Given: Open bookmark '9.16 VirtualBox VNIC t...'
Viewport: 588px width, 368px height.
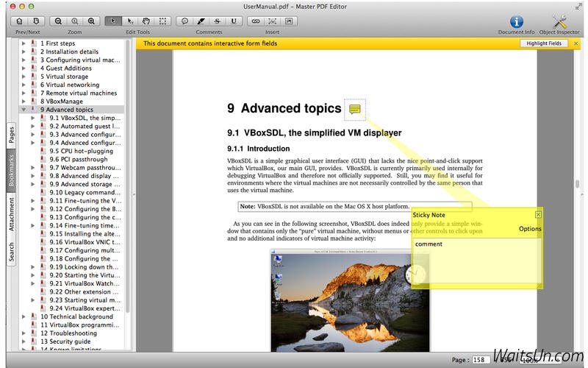Looking at the screenshot, I should coord(85,242).
